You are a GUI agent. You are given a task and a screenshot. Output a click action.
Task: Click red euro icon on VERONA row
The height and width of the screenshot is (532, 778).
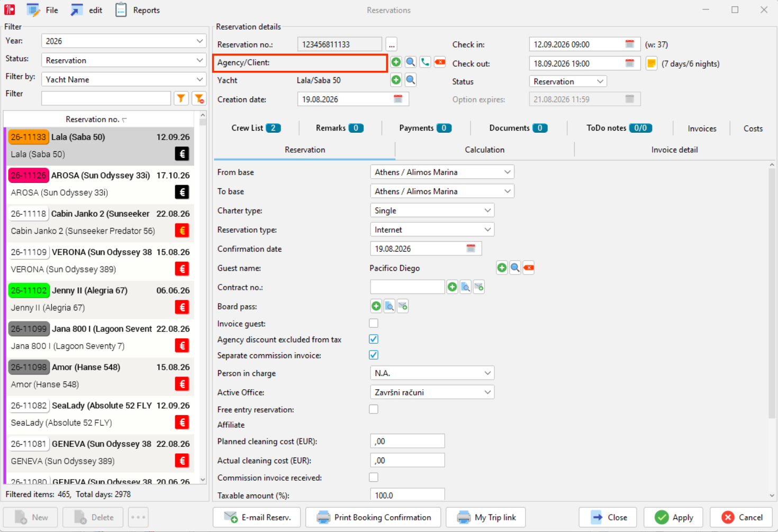(x=182, y=269)
